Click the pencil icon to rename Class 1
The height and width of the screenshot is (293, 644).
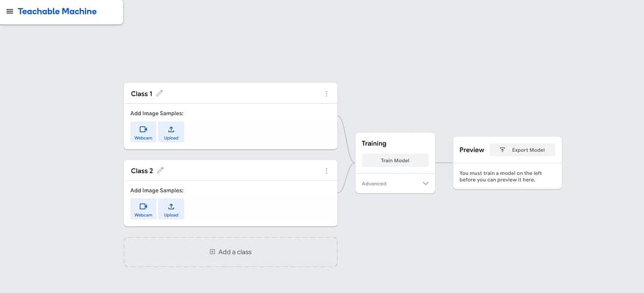point(160,94)
